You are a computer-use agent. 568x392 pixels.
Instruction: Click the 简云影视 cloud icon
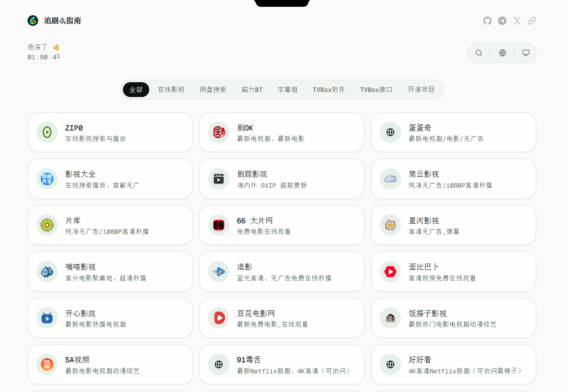pyautogui.click(x=390, y=179)
